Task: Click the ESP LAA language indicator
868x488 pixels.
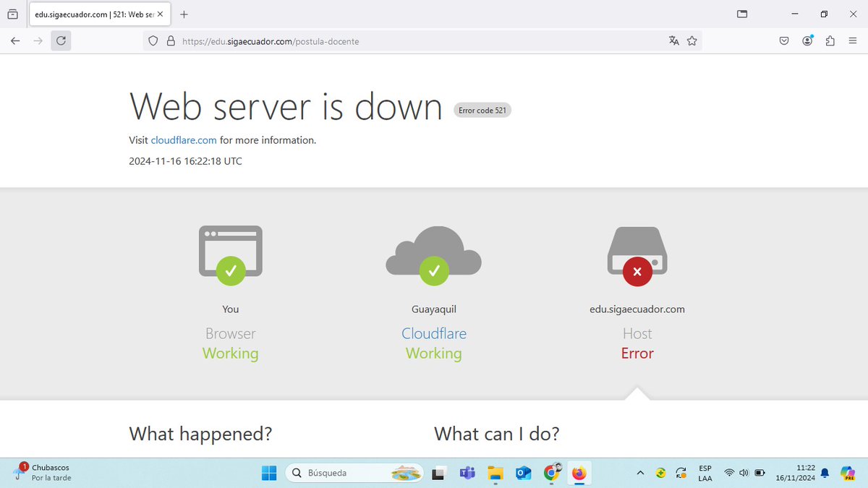Action: pyautogui.click(x=705, y=473)
